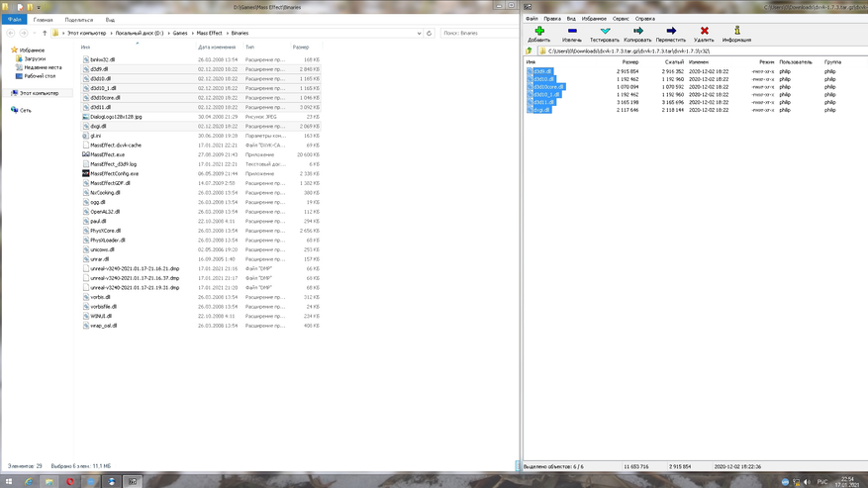Image resolution: width=868 pixels, height=488 pixels.
Task: Open Explorer's address bar history dropdown
Action: (x=419, y=34)
